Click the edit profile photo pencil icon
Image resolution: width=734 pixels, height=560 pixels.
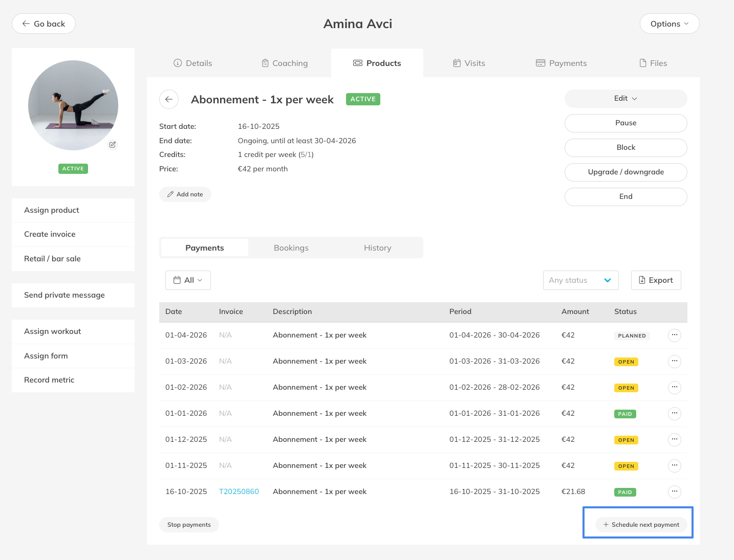tap(113, 145)
